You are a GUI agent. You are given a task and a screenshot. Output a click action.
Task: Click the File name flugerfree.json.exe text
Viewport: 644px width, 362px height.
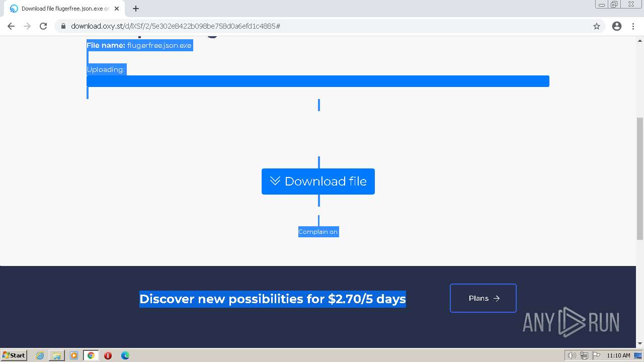pyautogui.click(x=139, y=45)
